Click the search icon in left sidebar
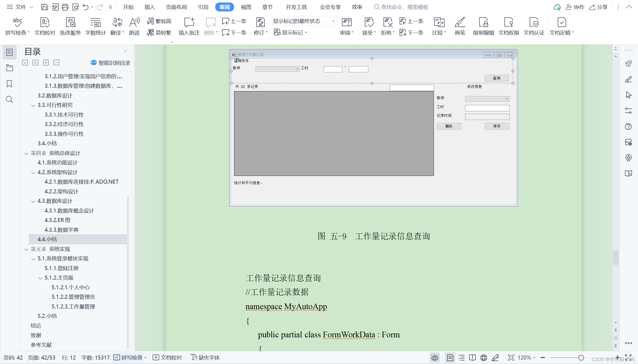The width and height of the screenshot is (638, 364). pos(9,99)
